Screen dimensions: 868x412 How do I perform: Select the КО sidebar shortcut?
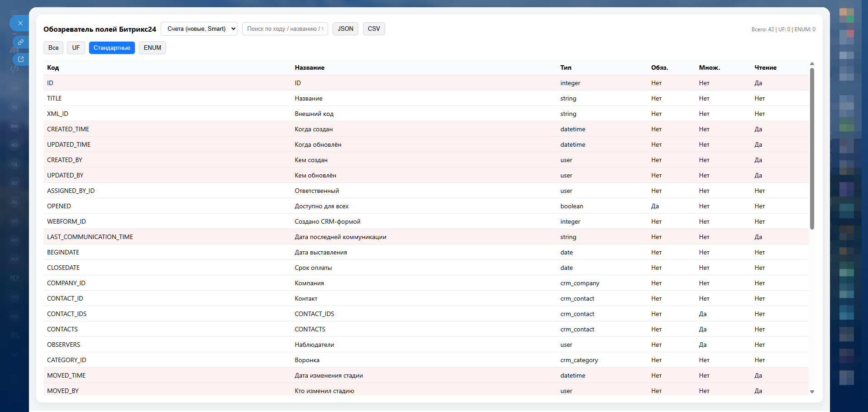tap(14, 145)
